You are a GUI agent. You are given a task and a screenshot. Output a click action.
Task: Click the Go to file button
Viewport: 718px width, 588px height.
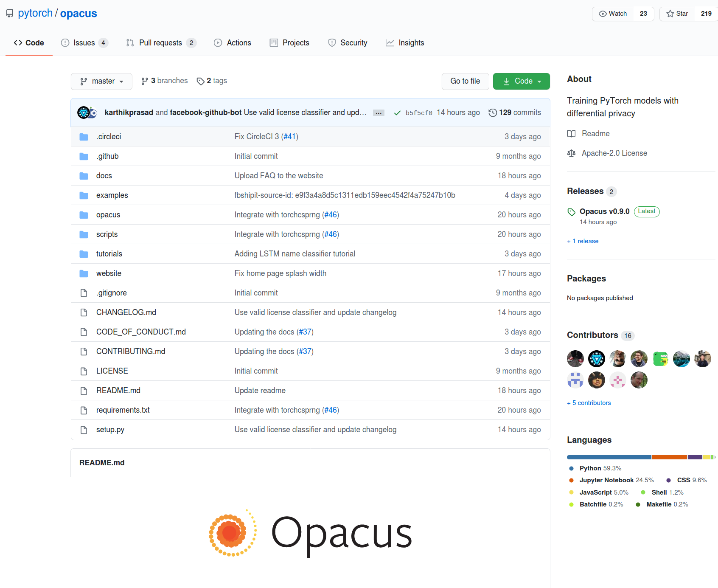(465, 81)
